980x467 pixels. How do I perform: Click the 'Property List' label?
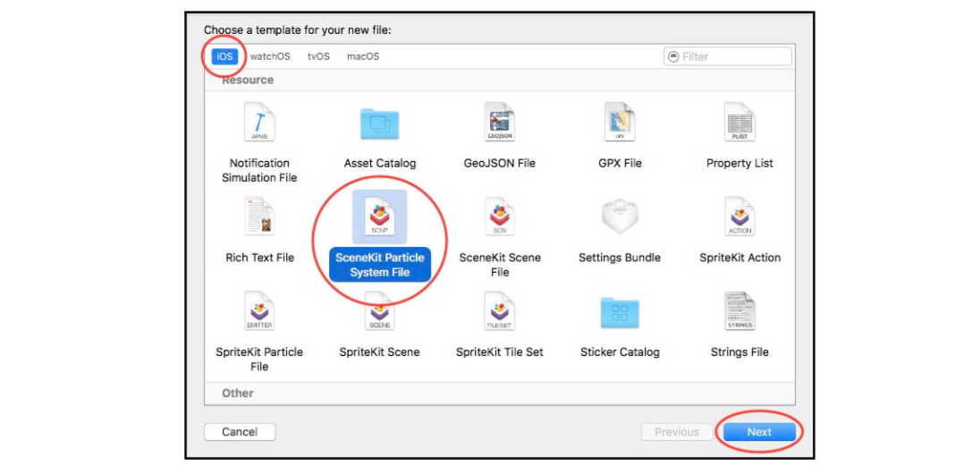[739, 163]
